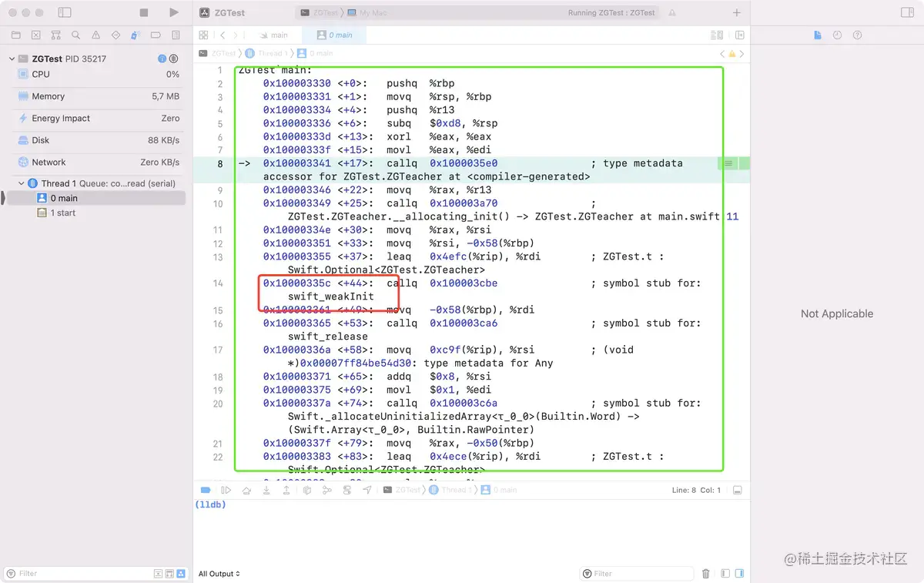
Task: Select the Debug navigator icon
Action: click(136, 35)
